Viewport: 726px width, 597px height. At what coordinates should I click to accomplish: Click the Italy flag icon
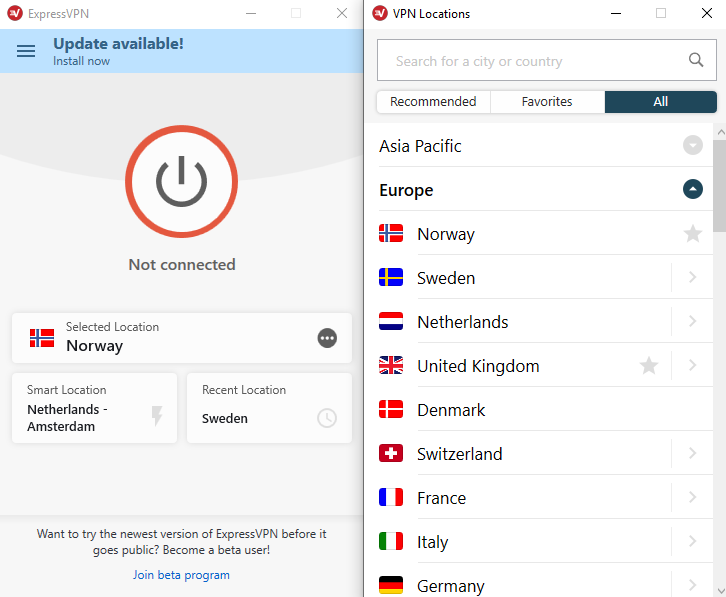(391, 541)
